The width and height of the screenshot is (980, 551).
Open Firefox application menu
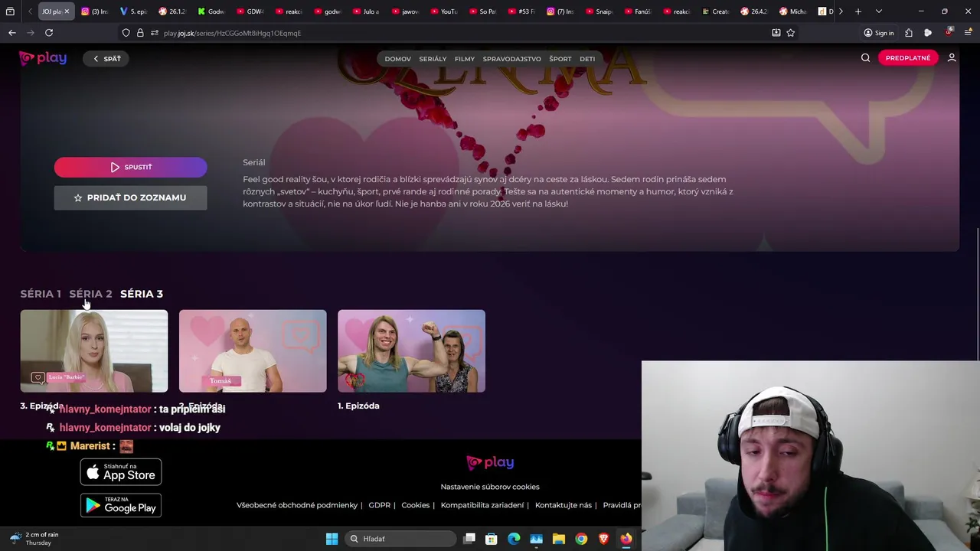point(968,33)
